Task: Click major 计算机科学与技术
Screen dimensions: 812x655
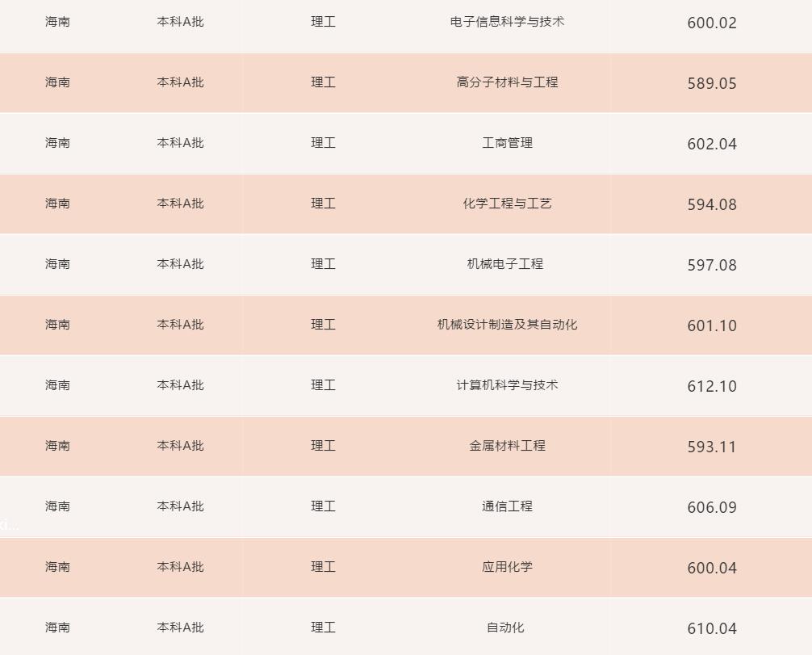Action: coord(507,385)
